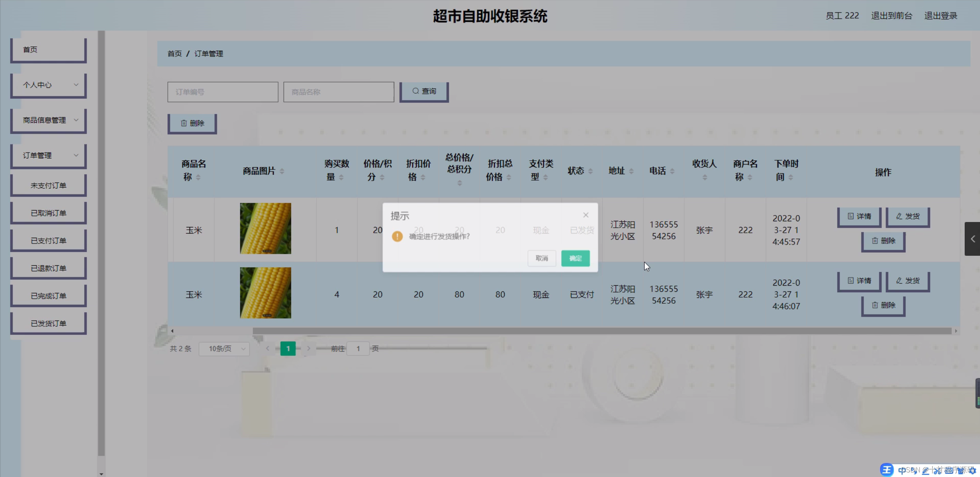Sort by 地址 column arrows
980x477 pixels.
coord(631,171)
